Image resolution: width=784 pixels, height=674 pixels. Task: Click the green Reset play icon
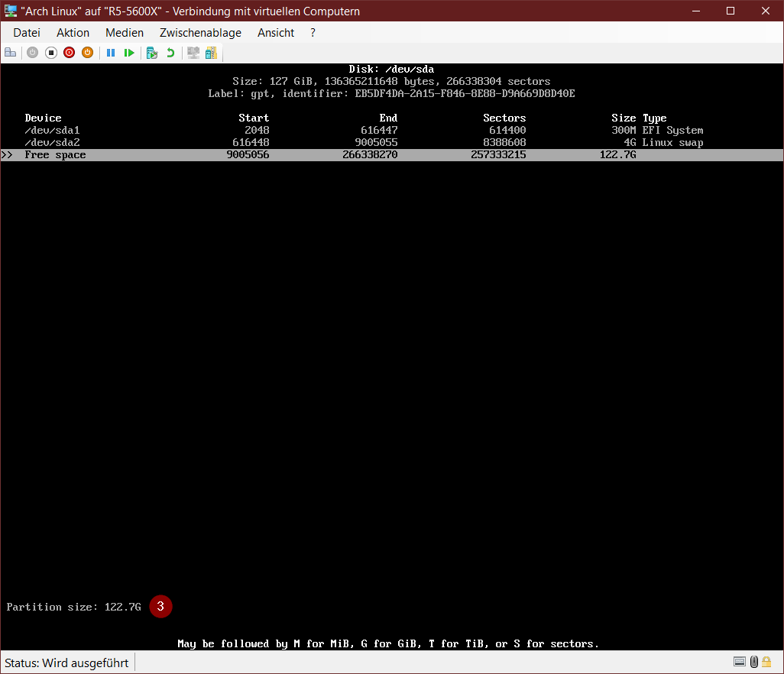129,53
